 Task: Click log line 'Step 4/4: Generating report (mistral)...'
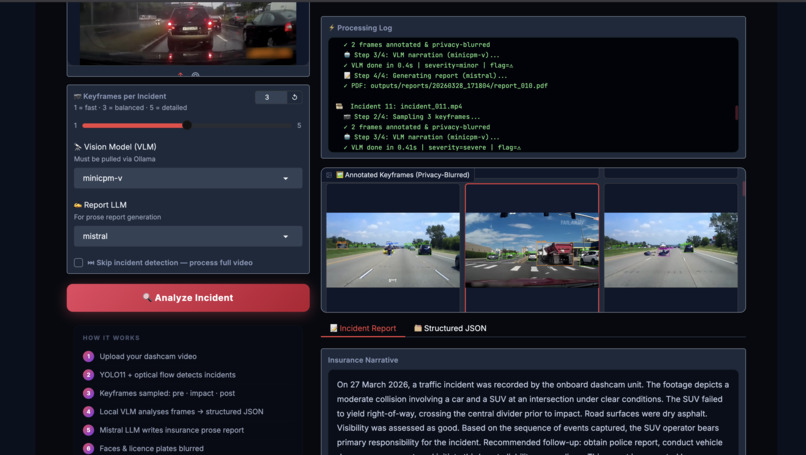425,76
